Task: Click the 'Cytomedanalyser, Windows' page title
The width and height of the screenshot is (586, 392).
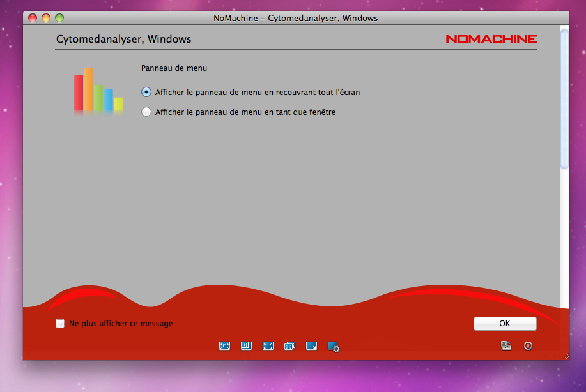Action: pos(124,39)
